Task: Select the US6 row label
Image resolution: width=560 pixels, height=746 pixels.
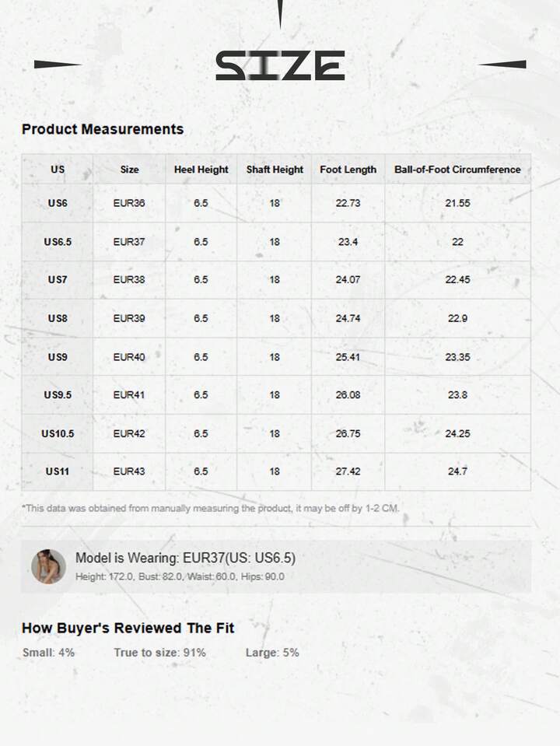Action: coord(58,203)
